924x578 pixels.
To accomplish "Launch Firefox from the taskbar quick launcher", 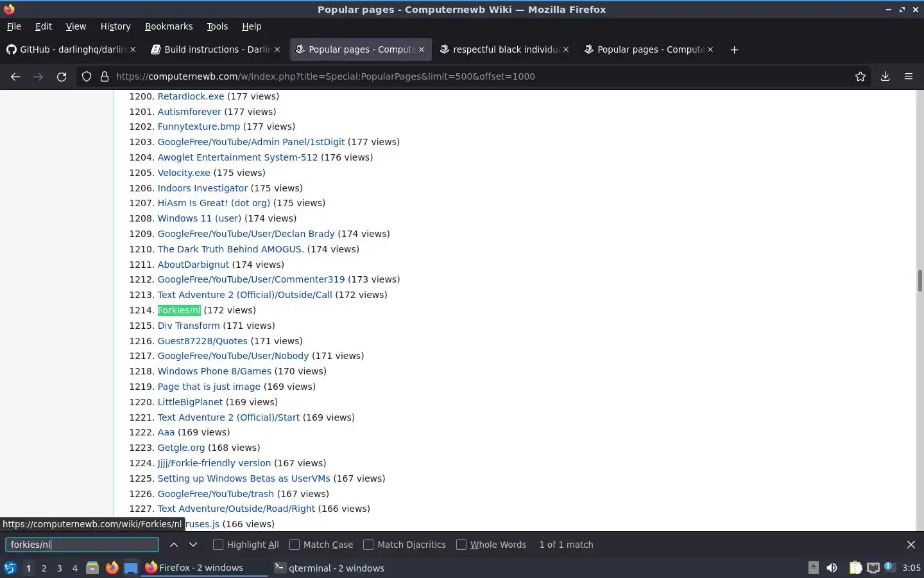I will [112, 568].
